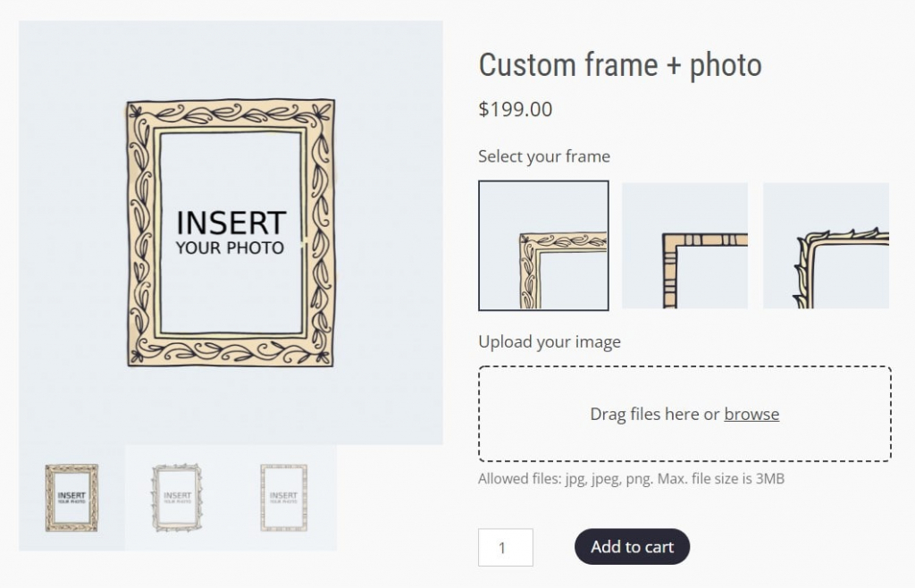
Task: Click inside the quantity input field
Action: 506,547
